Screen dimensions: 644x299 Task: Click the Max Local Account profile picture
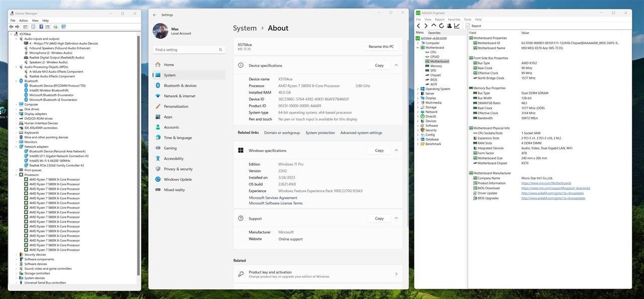(160, 31)
